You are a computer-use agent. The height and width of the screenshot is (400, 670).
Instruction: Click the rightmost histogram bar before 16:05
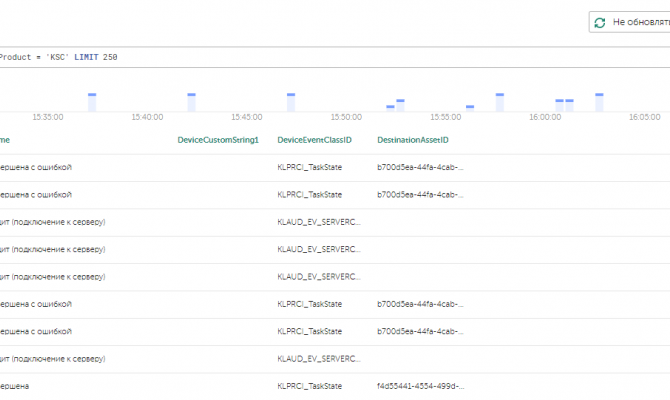tap(600, 101)
